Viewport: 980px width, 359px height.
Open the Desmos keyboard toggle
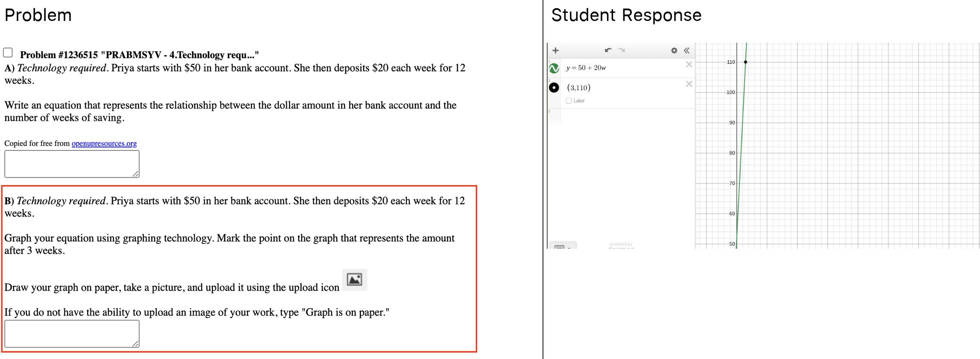pyautogui.click(x=562, y=246)
